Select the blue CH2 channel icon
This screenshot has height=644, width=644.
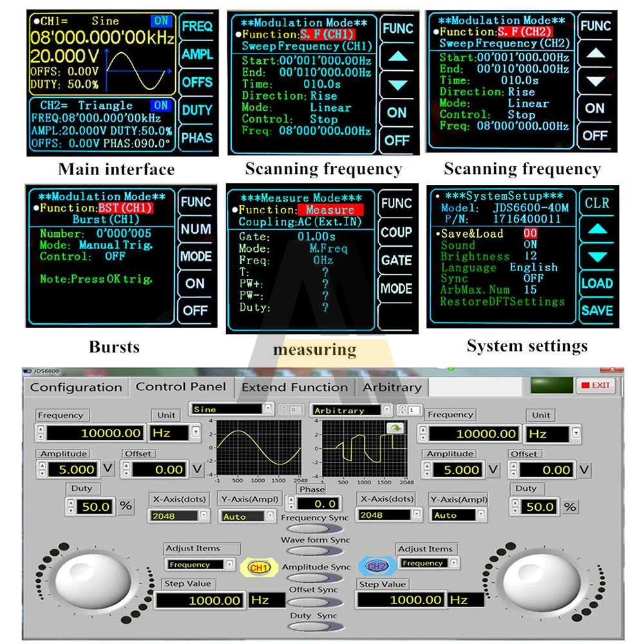(377, 567)
